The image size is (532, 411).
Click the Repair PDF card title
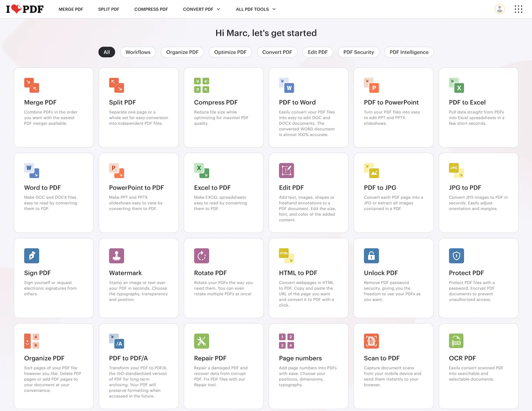coord(210,358)
